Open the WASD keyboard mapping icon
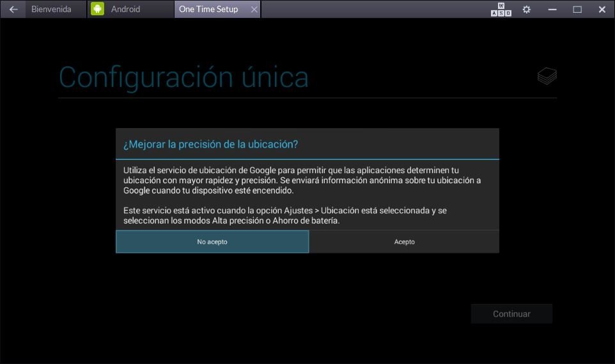Screen dimensions: 615x364 (501, 10)
